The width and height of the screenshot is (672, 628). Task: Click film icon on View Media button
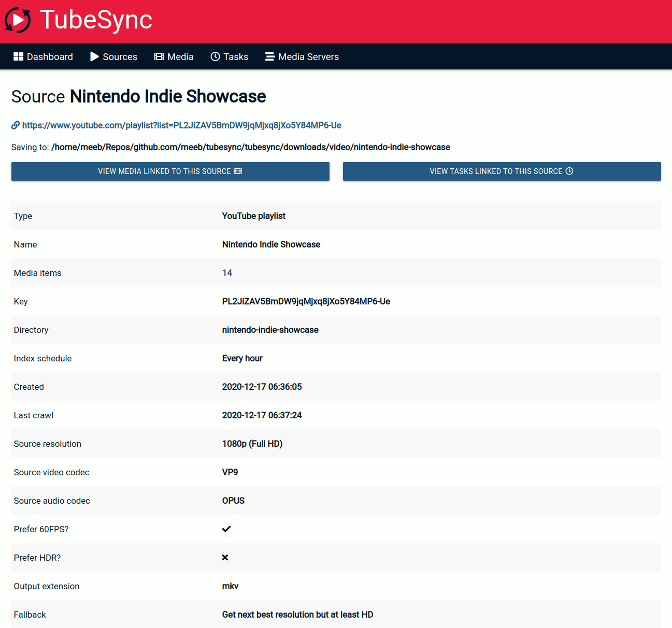[238, 171]
